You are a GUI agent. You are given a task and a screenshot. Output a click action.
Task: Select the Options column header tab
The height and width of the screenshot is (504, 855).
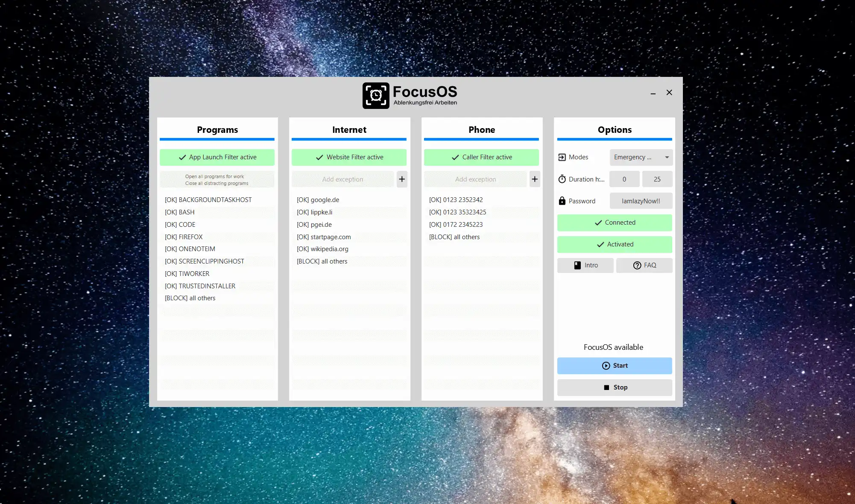[615, 129]
